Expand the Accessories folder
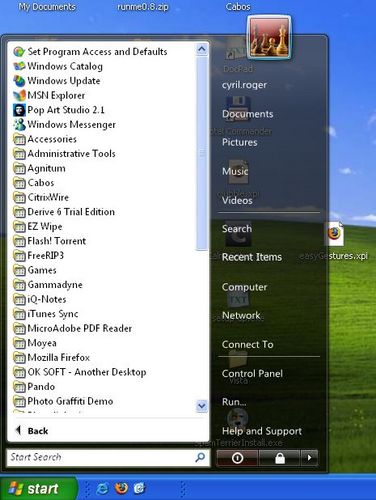The height and width of the screenshot is (500, 376). point(45,139)
